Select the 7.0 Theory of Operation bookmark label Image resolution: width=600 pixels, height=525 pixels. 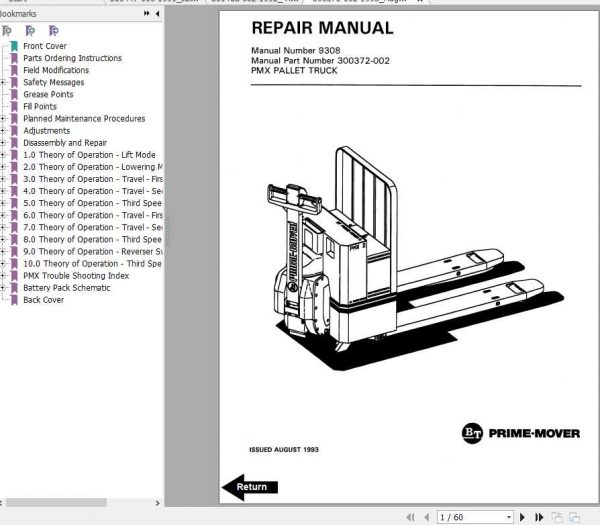coord(93,227)
